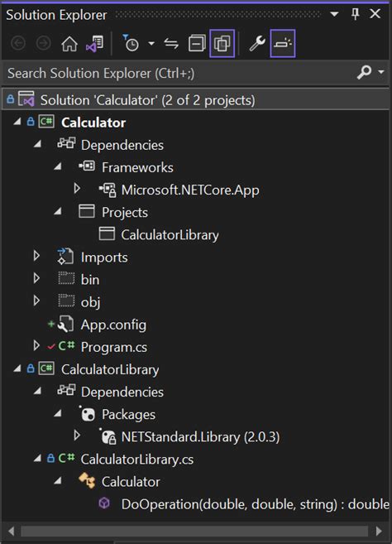The height and width of the screenshot is (544, 392).
Task: Open the Pending Changes Filter clock icon
Action: pyautogui.click(x=131, y=43)
